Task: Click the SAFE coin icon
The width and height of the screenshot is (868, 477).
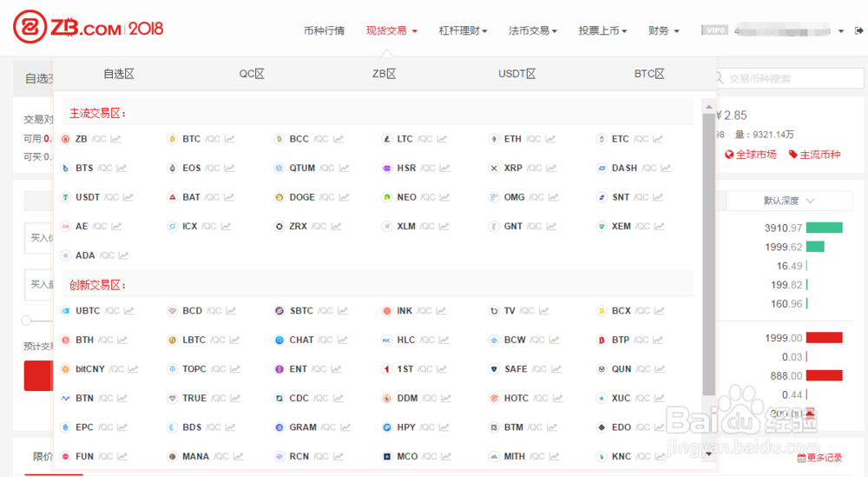Action: (x=494, y=369)
